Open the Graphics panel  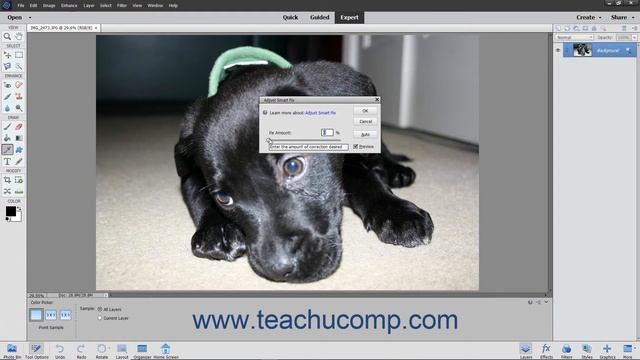(x=607, y=351)
